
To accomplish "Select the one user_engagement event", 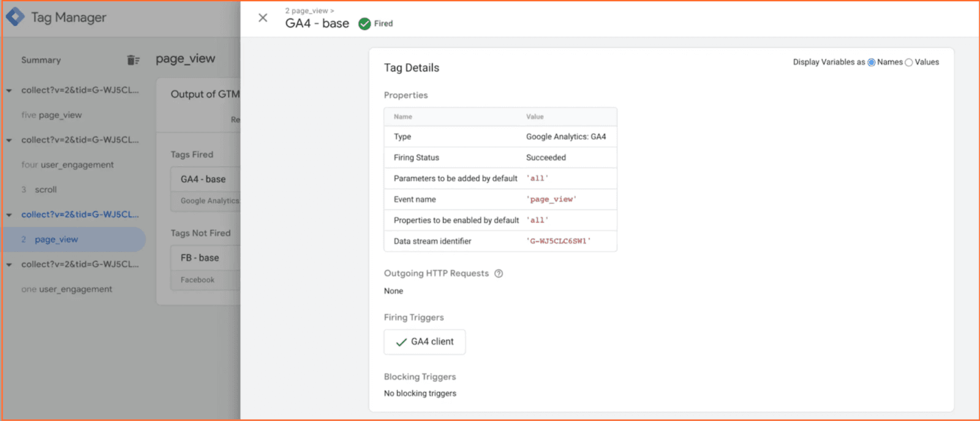I will [x=67, y=289].
